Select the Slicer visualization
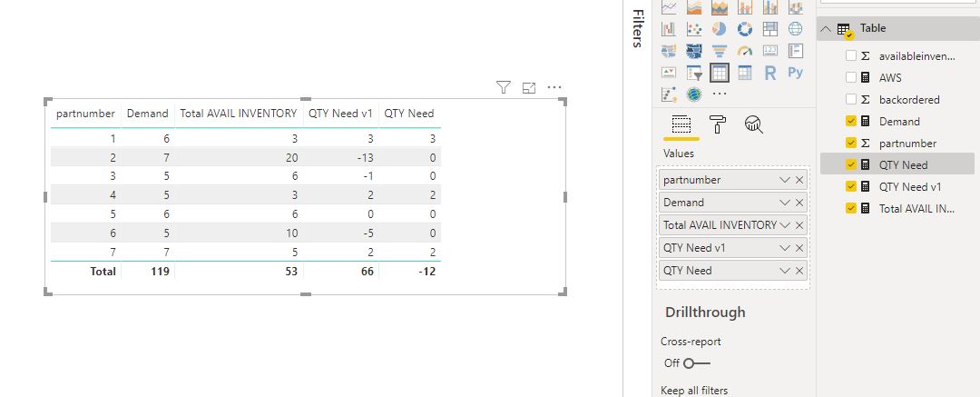This screenshot has width=980, height=397. pos(694,73)
